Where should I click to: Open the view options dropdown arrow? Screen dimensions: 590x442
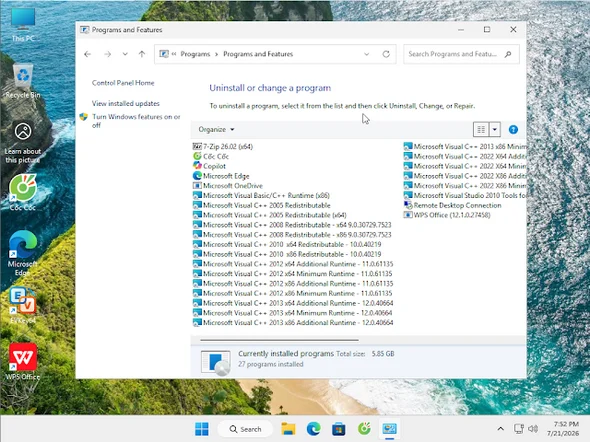494,129
